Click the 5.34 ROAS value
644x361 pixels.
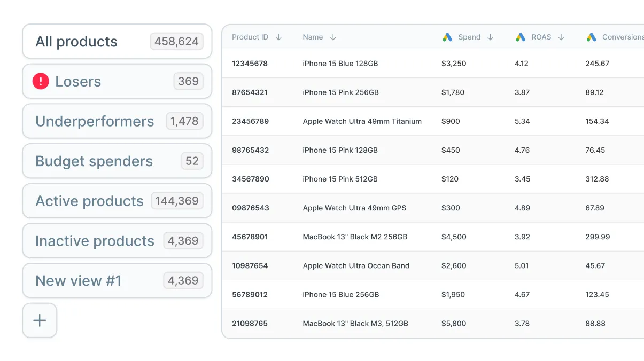point(522,121)
